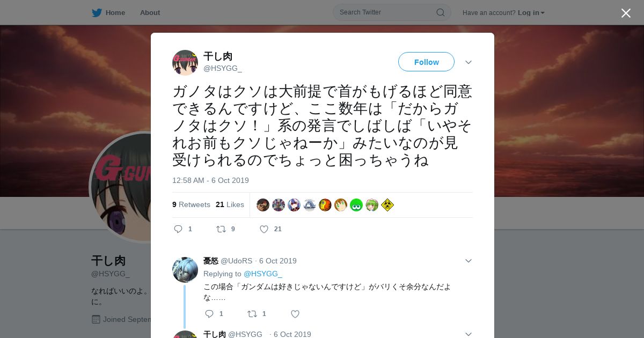Reply to 憂怒's comment using the bubble icon
This screenshot has height=338, width=644.
click(209, 314)
